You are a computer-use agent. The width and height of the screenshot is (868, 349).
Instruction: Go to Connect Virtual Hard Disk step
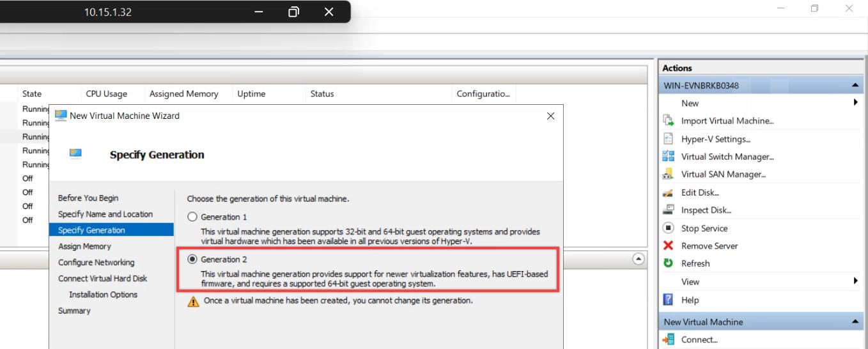pyautogui.click(x=103, y=279)
